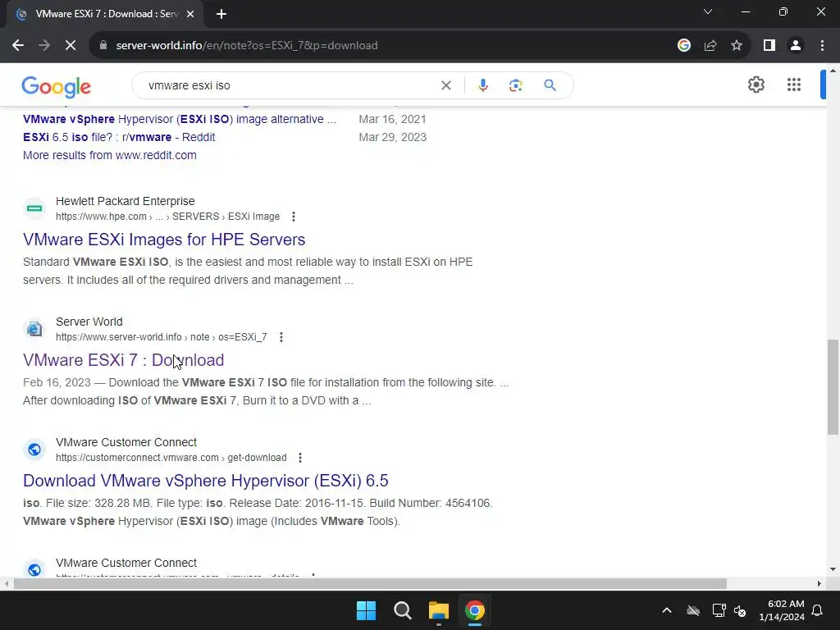The image size is (840, 630).
Task: Open options menu for Server World result
Action: [x=281, y=337]
